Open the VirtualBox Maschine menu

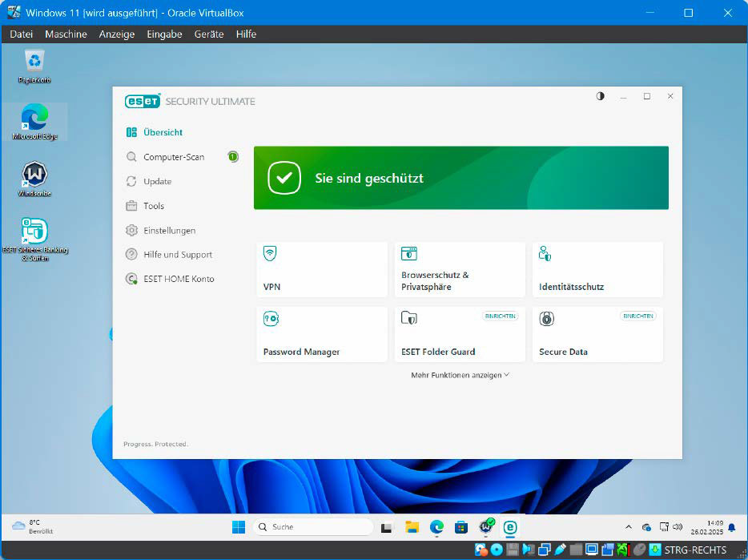click(x=66, y=34)
